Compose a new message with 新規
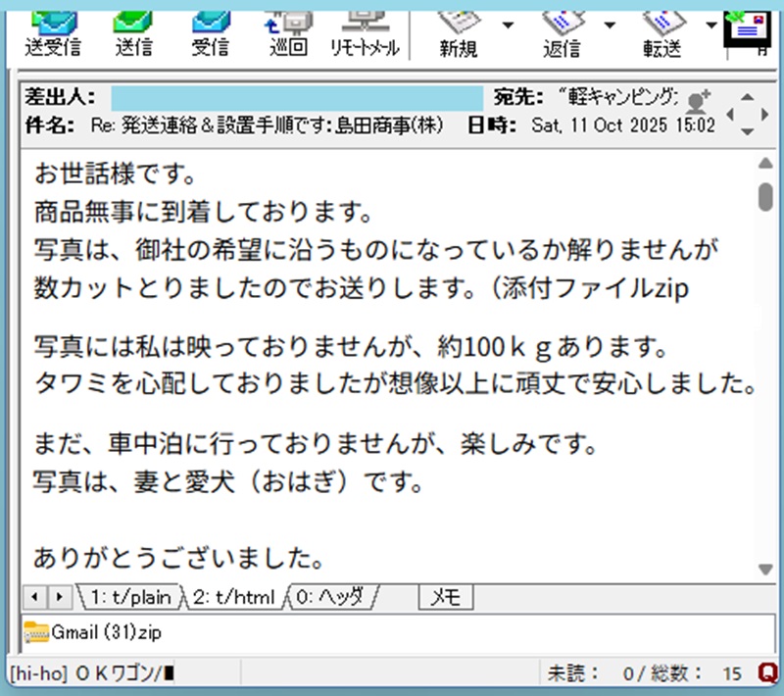Image resolution: width=784 pixels, height=696 pixels. click(458, 29)
